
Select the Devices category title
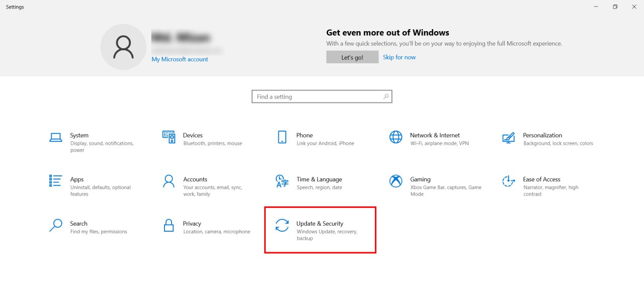point(193,135)
